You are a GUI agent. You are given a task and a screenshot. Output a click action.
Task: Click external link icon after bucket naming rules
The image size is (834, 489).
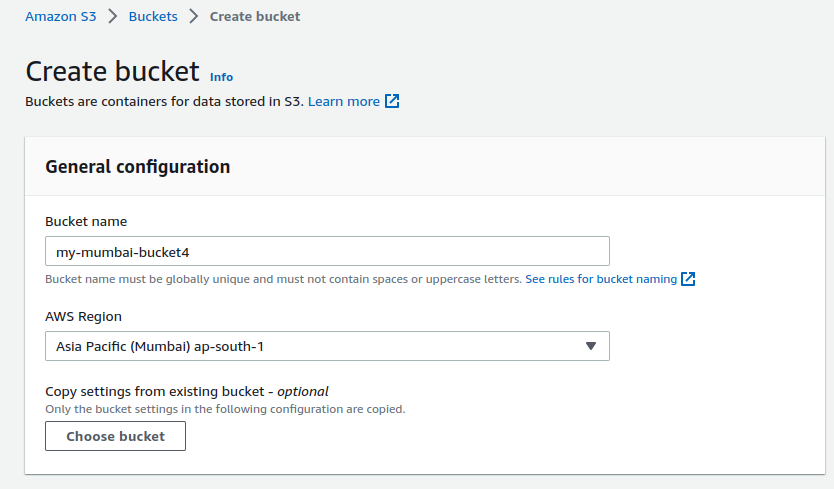[688, 279]
